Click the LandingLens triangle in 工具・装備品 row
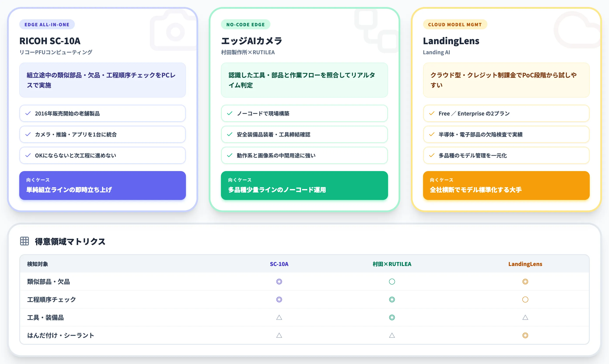This screenshot has width=609, height=364. coord(525,317)
